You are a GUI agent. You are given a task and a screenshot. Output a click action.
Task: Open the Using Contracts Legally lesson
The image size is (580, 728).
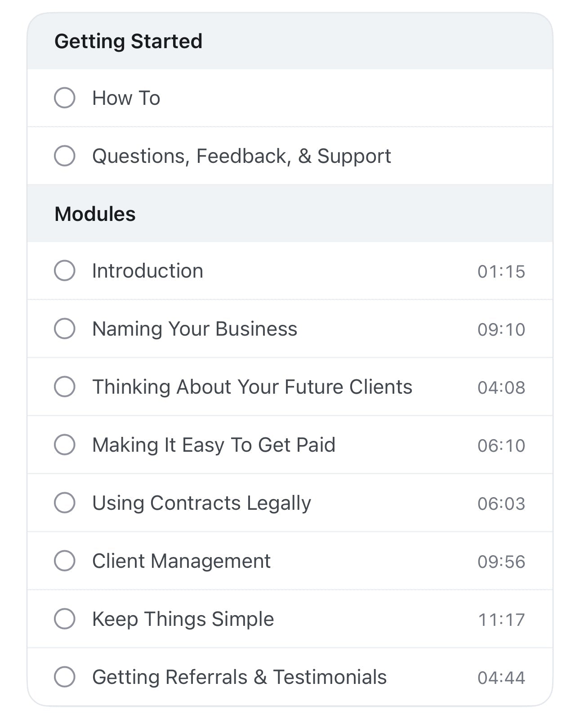point(201,503)
